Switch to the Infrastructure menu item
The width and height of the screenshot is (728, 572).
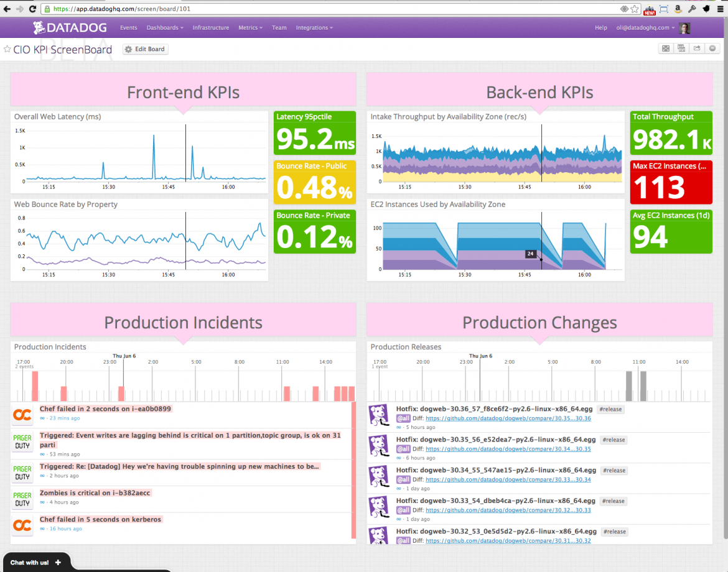[x=211, y=27]
